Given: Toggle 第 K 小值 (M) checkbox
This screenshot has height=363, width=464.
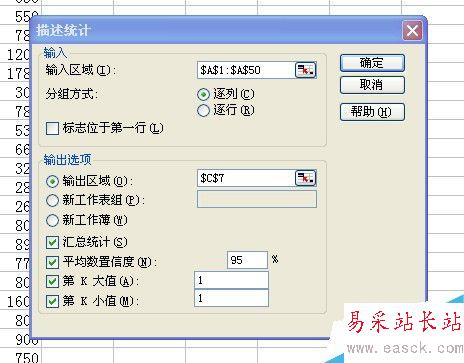Looking at the screenshot, I should (x=52, y=301).
